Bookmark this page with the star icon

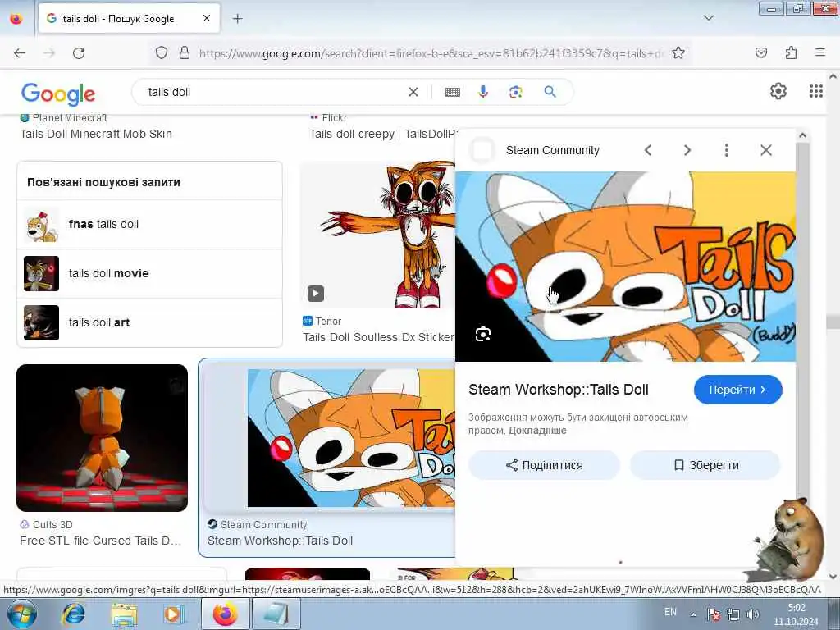(678, 53)
